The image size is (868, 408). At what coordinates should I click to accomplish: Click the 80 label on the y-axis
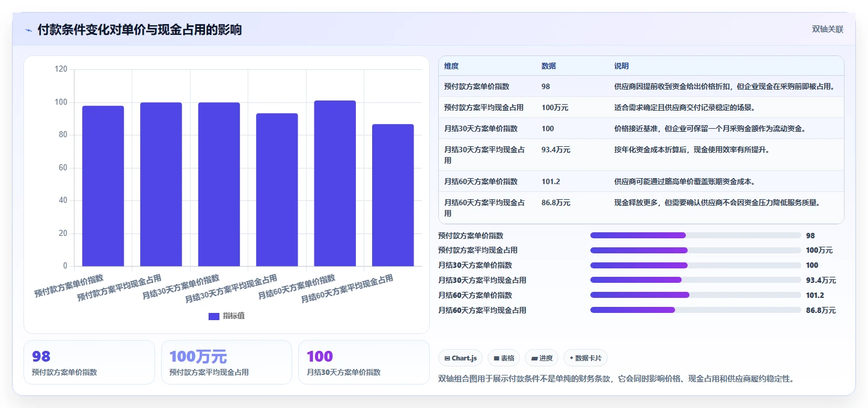click(x=63, y=135)
